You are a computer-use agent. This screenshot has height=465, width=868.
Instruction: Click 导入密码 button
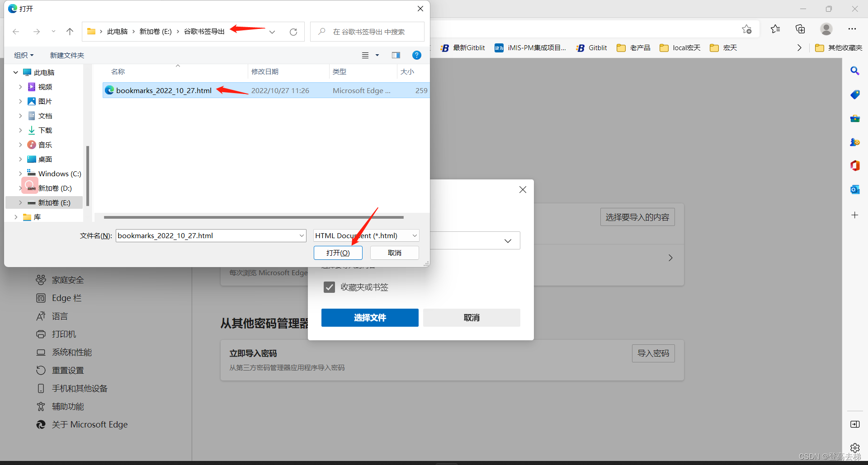point(653,353)
